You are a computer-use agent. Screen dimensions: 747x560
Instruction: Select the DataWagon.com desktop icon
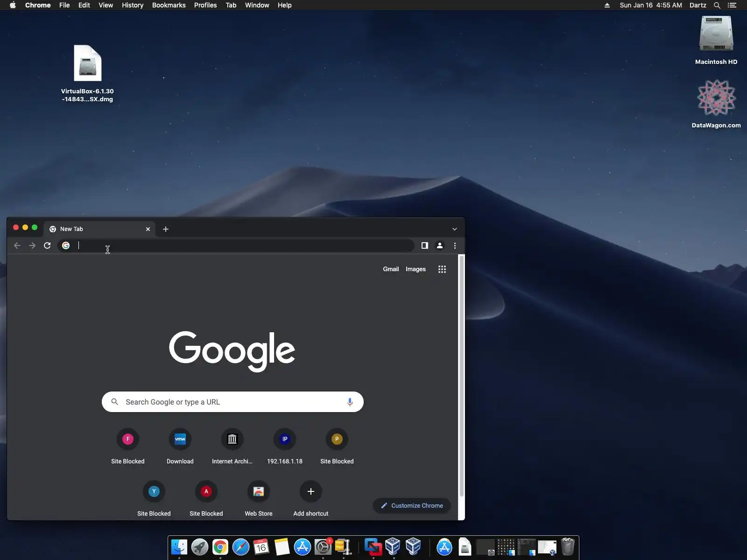click(x=716, y=104)
